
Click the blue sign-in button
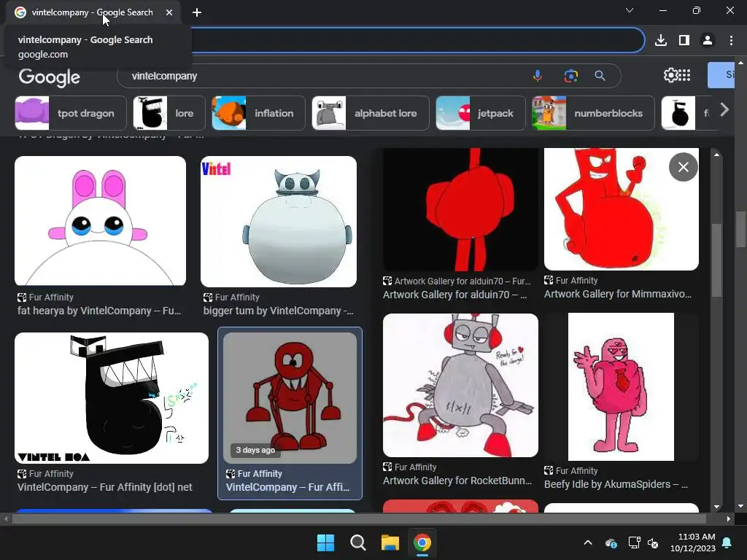[721, 75]
